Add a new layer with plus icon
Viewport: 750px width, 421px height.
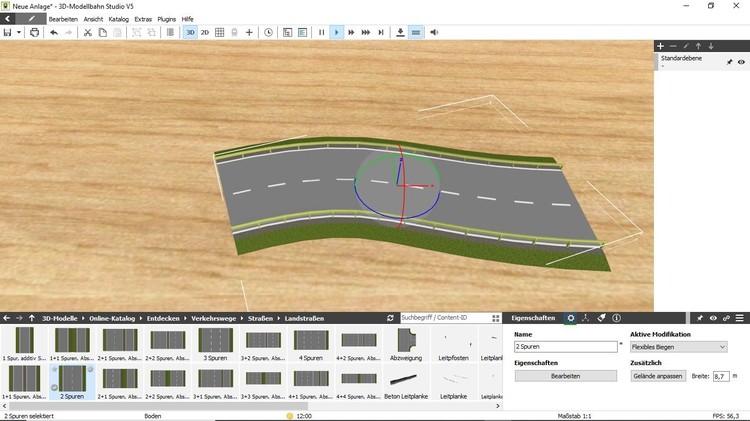(660, 46)
